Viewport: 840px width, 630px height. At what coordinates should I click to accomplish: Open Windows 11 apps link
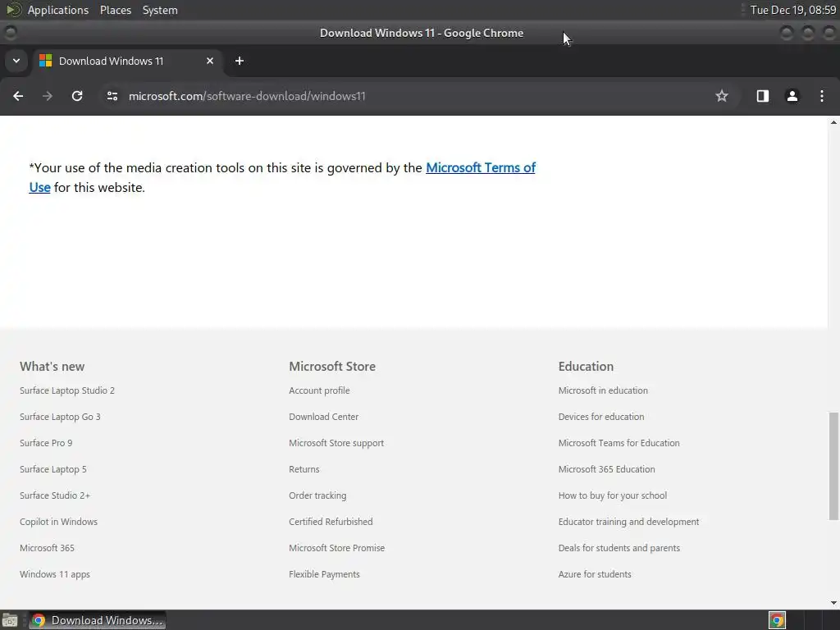pyautogui.click(x=55, y=574)
